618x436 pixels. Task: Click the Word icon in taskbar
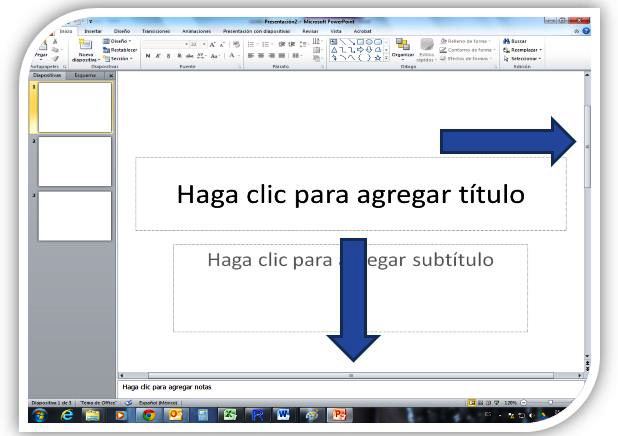tap(283, 414)
